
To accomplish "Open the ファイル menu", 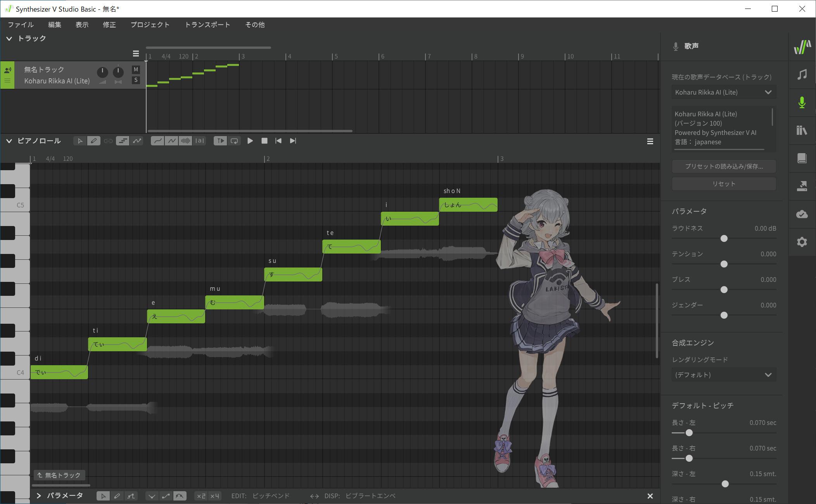I will coord(21,25).
